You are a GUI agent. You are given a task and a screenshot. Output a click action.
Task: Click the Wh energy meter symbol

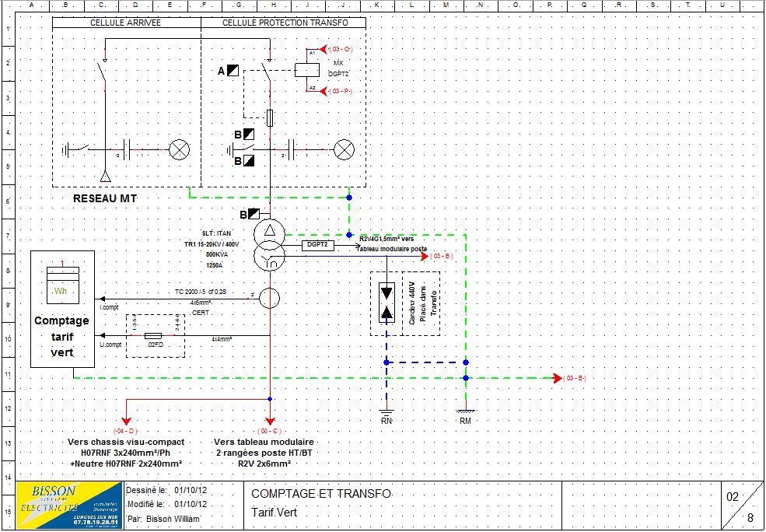click(x=62, y=285)
